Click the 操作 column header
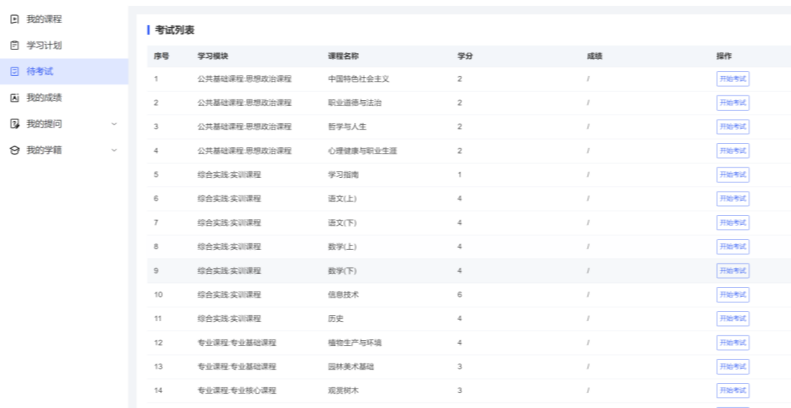791x408 pixels. (724, 56)
